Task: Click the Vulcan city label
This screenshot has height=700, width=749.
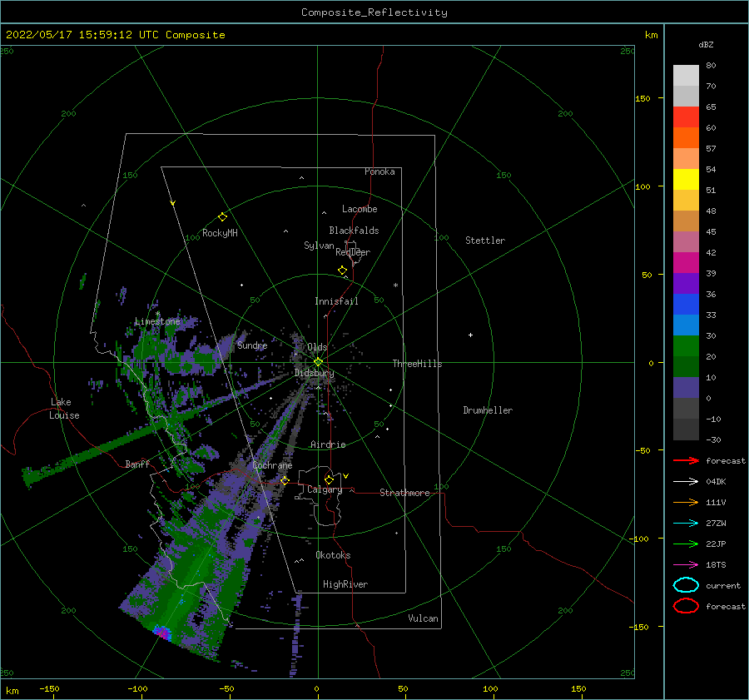Action: click(424, 618)
